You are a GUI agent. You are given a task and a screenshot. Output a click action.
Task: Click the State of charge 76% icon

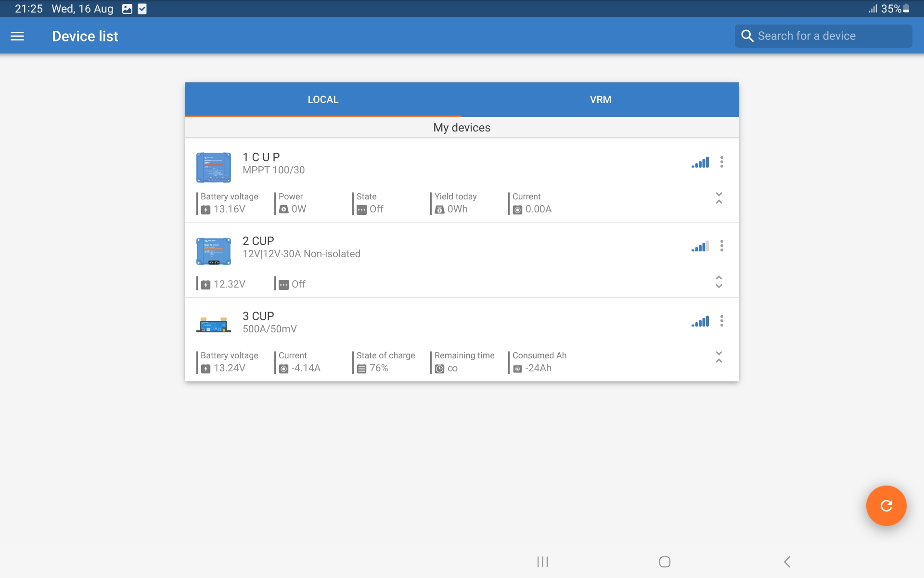(361, 368)
